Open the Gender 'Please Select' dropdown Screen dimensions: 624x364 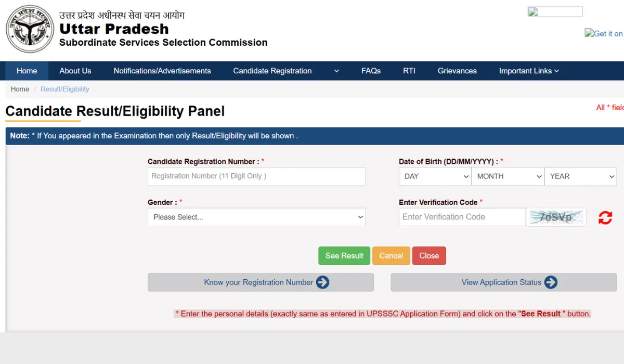(x=256, y=217)
